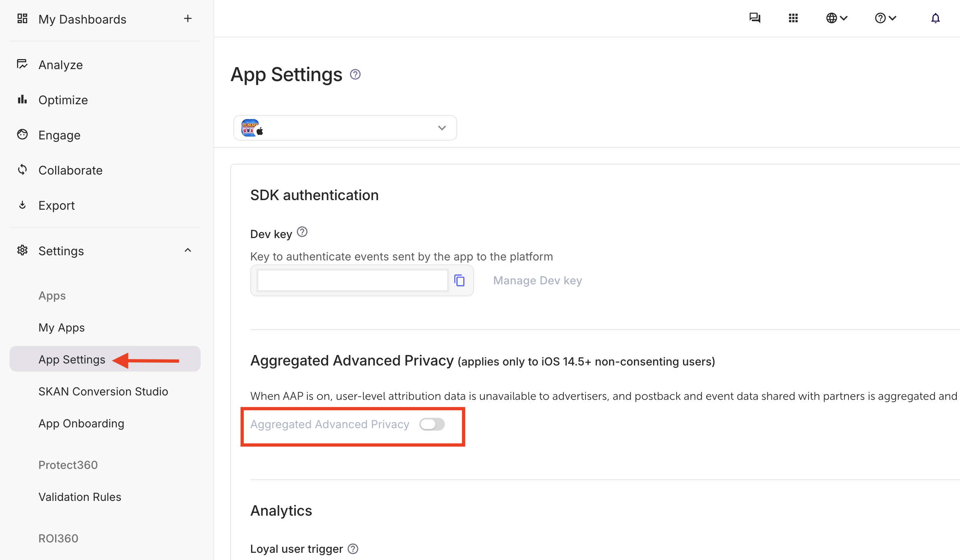This screenshot has height=560, width=960.
Task: Open the help menu dropdown in top bar
Action: 886,18
